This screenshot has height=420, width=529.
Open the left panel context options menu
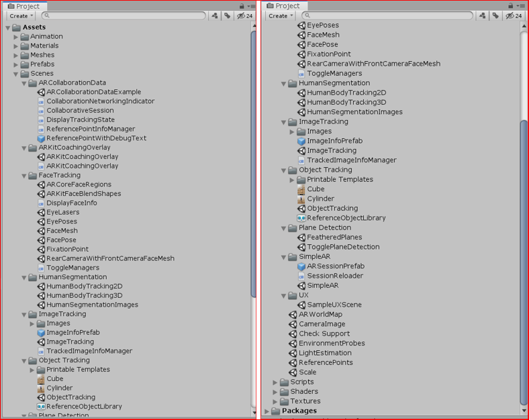(251, 6)
